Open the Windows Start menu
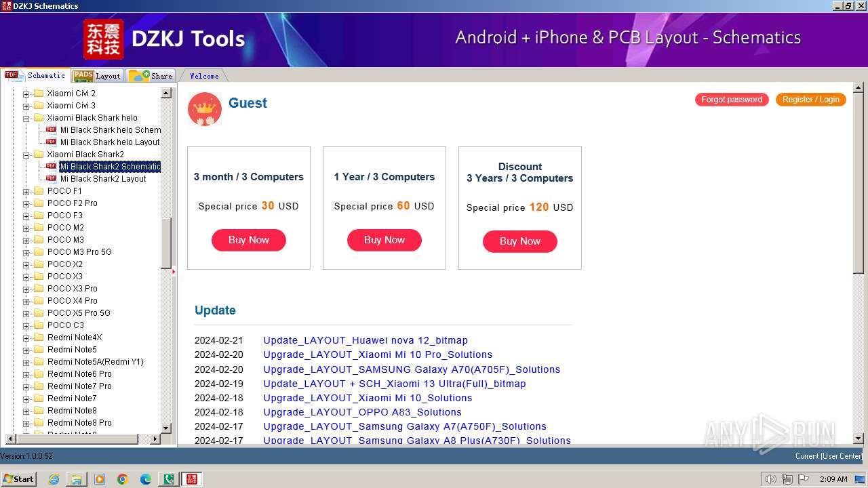This screenshot has width=868, height=488. 18,479
